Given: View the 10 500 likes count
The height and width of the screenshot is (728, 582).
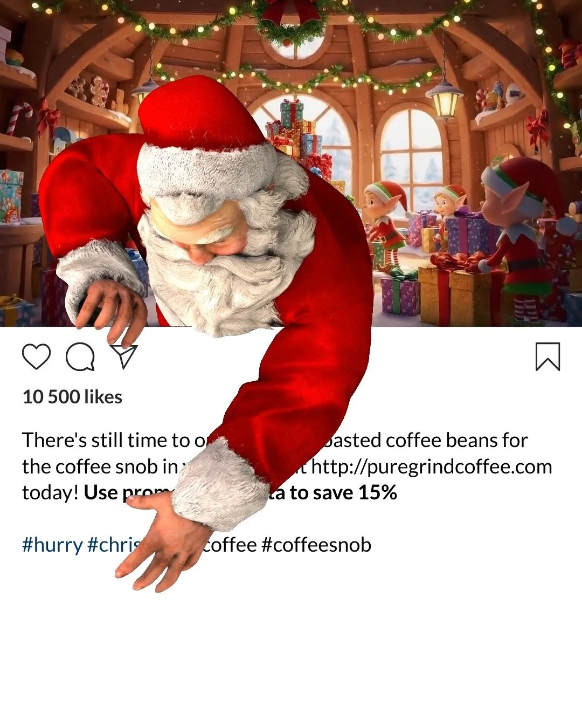Looking at the screenshot, I should (72, 397).
